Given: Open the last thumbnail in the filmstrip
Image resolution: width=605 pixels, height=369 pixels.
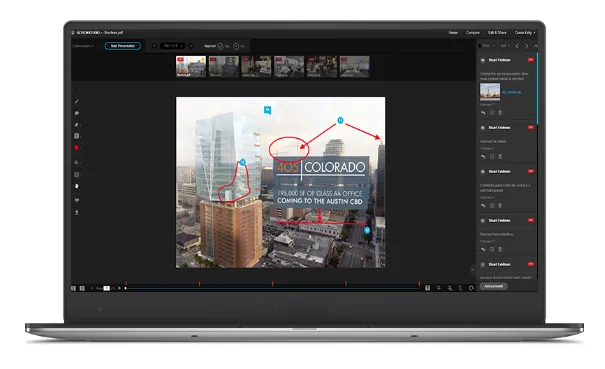Looking at the screenshot, I should (354, 67).
